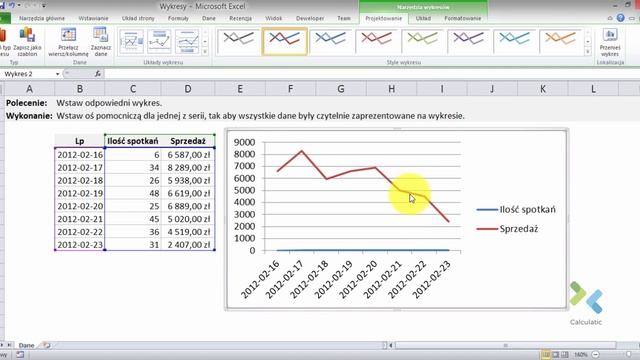
Task: Switch to Normal view icon
Action: point(546,354)
